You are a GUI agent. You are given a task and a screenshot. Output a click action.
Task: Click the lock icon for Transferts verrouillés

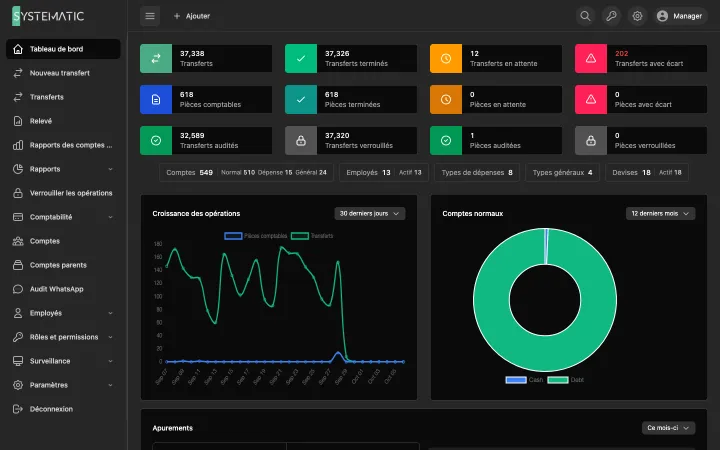pyautogui.click(x=301, y=141)
